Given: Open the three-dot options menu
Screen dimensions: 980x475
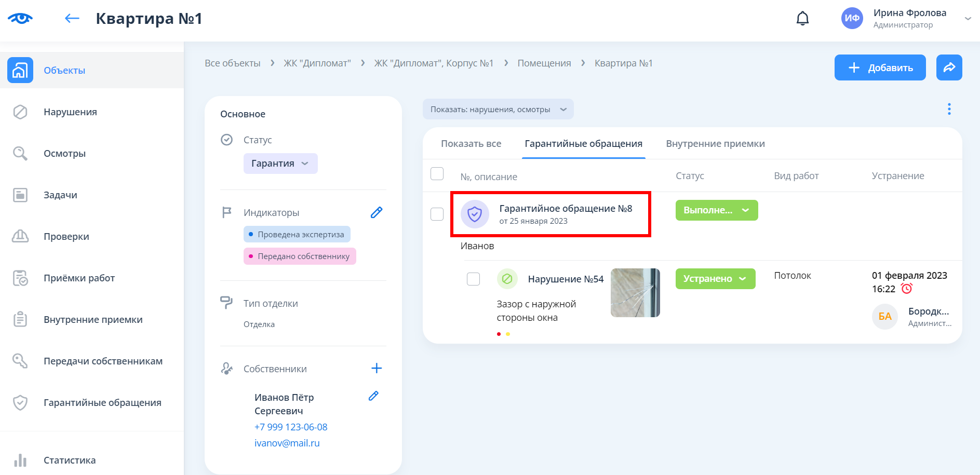Looking at the screenshot, I should pyautogui.click(x=949, y=109).
